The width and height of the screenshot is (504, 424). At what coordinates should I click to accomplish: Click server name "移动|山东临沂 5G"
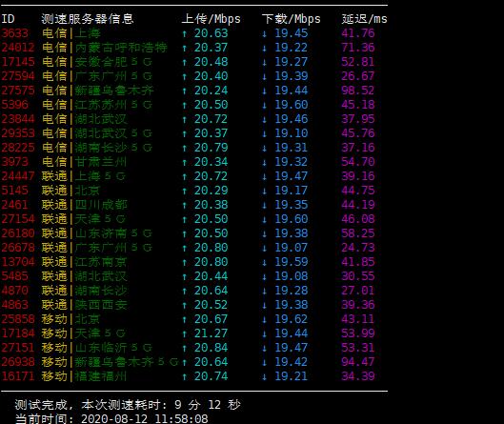(x=97, y=348)
